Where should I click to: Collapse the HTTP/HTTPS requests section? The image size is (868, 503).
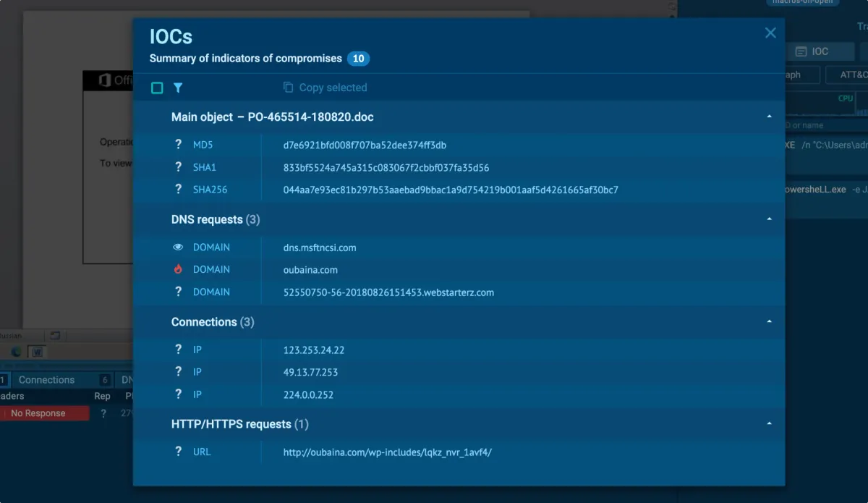(x=769, y=423)
